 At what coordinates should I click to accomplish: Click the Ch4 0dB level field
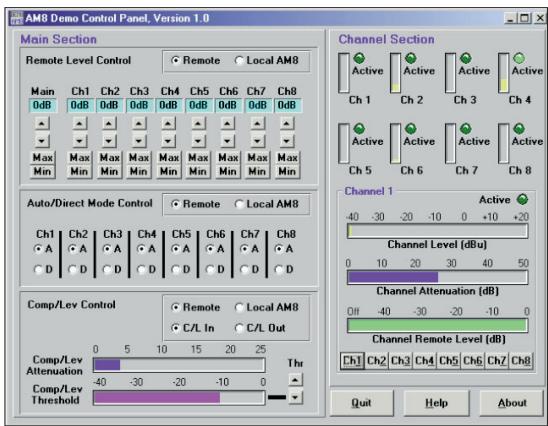[x=168, y=105]
